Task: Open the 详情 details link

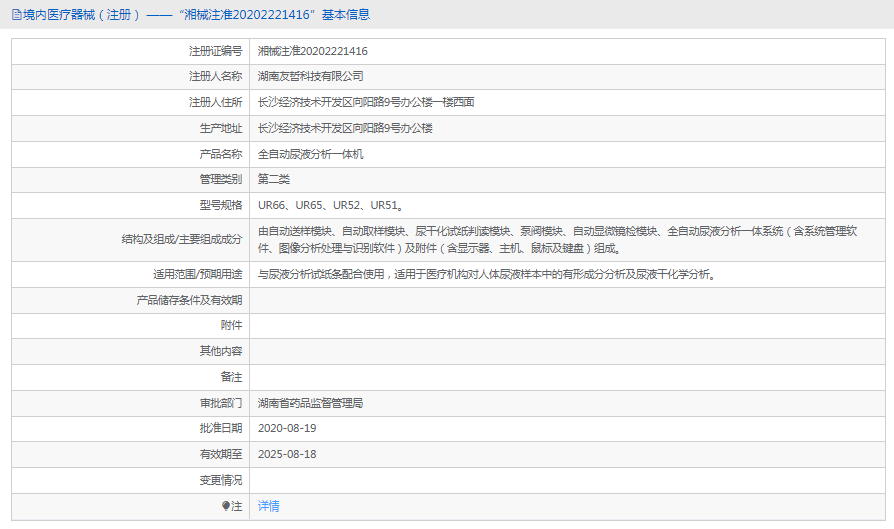Action: click(269, 506)
